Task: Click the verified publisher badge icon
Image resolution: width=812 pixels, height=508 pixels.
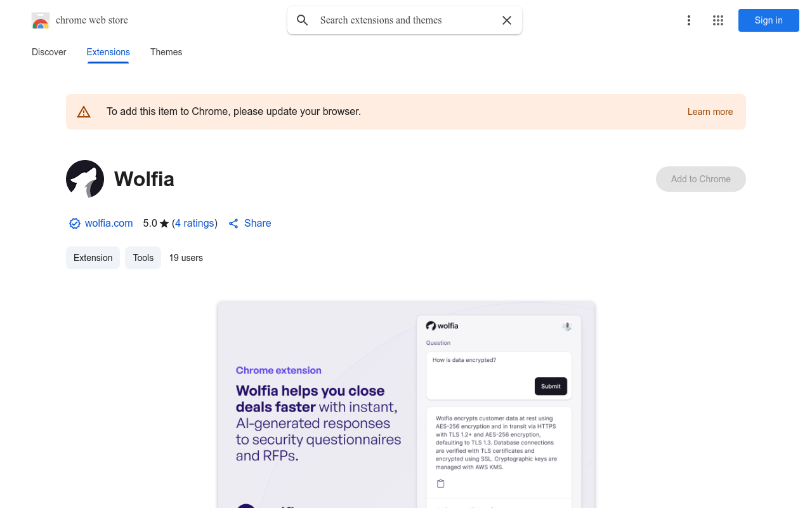Action: click(x=75, y=224)
